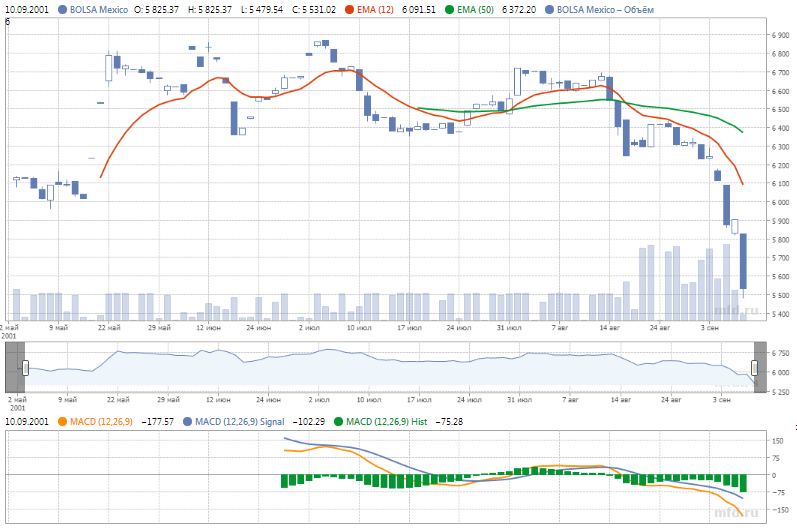Click the BOLSA Mexico – Объём legend dot
The image size is (797, 530).
click(x=549, y=10)
